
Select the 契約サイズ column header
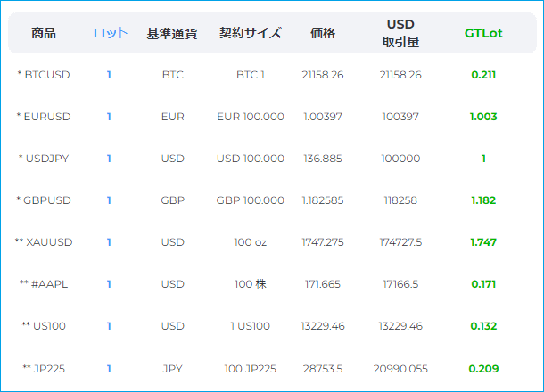click(x=251, y=33)
